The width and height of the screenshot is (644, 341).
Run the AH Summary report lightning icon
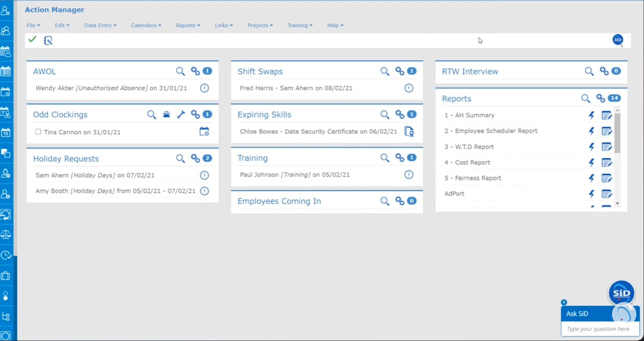[591, 116]
